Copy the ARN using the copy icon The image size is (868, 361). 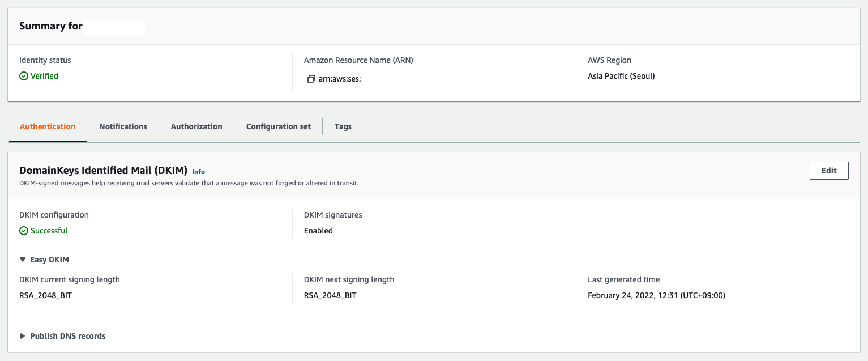coord(311,79)
